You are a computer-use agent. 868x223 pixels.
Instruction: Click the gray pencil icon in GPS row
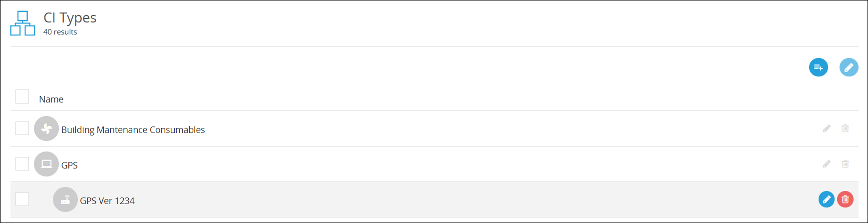click(x=827, y=164)
